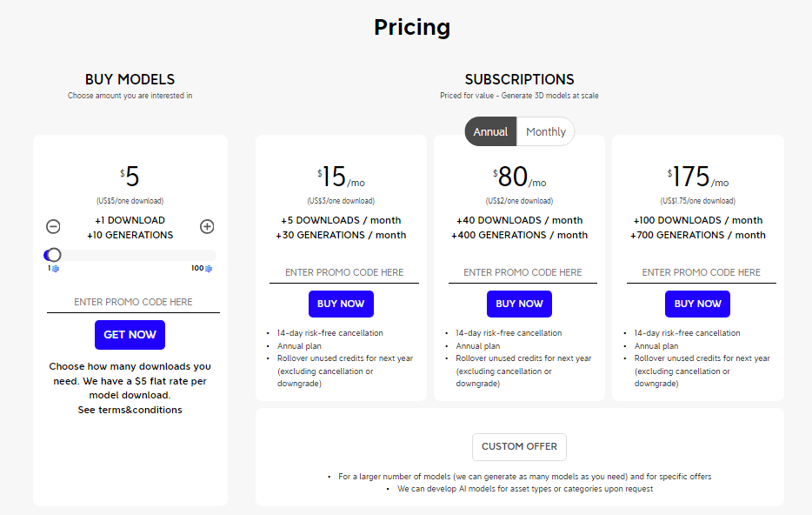
Task: Click the promo code field on the $175 plan
Action: [x=701, y=272]
